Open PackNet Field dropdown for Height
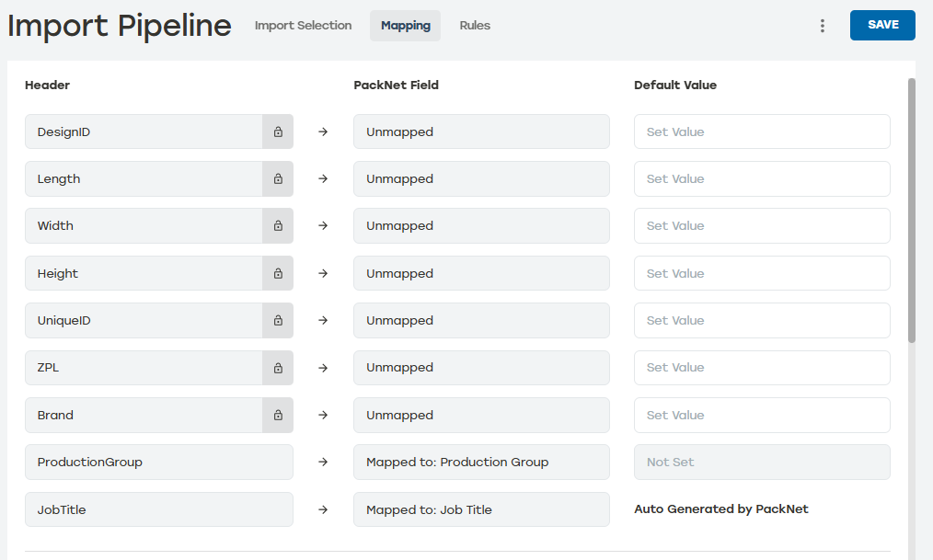The width and height of the screenshot is (933, 560). click(481, 273)
